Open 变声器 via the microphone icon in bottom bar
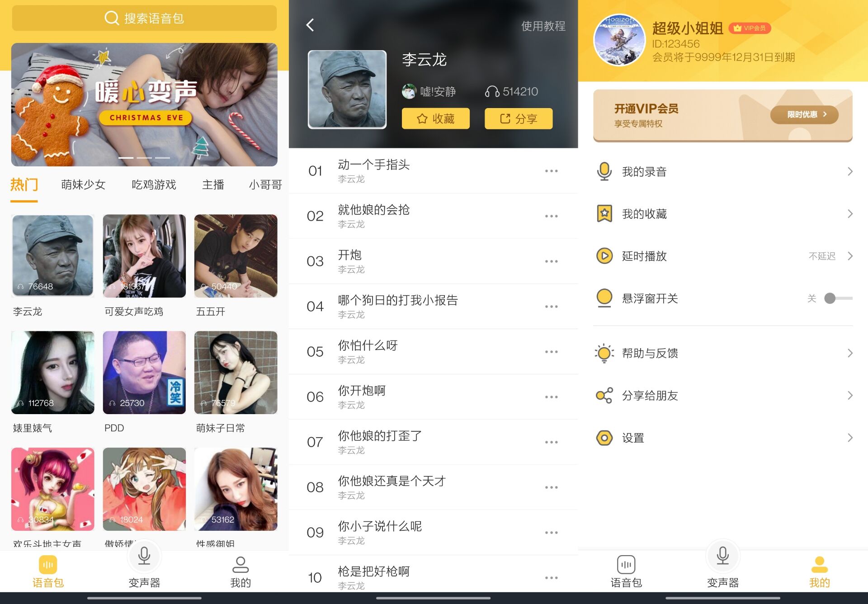The image size is (868, 604). (x=144, y=557)
